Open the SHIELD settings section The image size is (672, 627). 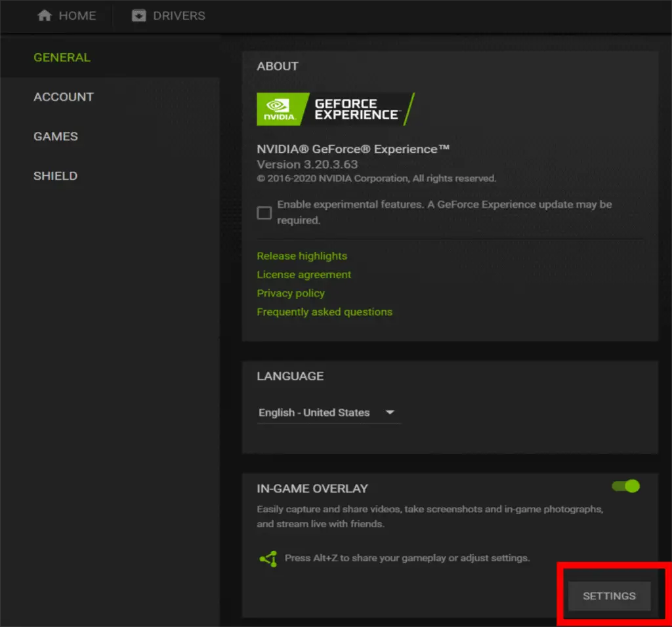coord(56,176)
